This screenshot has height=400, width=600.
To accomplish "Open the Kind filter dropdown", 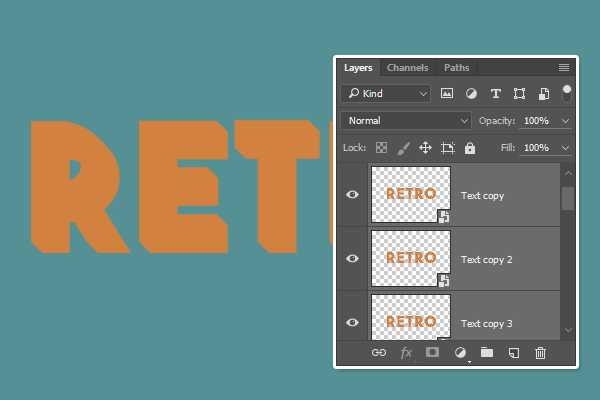I will coord(386,93).
